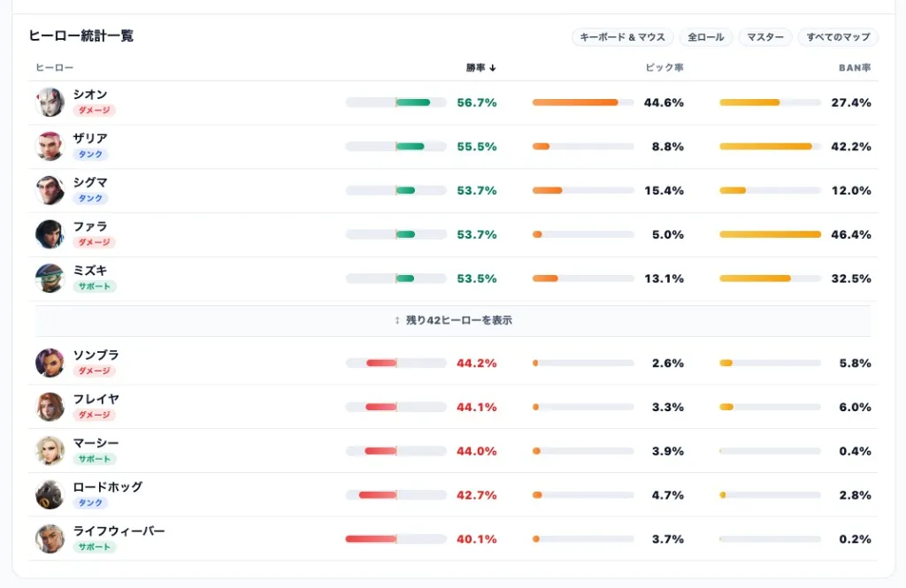Click the サポート role tag under マーシー

[94, 459]
